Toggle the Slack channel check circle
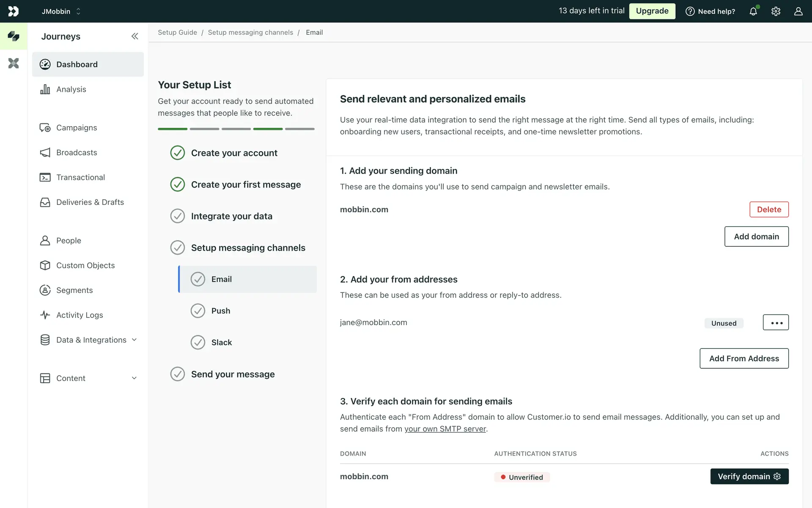Screen dimensions: 812x508 click(198, 342)
